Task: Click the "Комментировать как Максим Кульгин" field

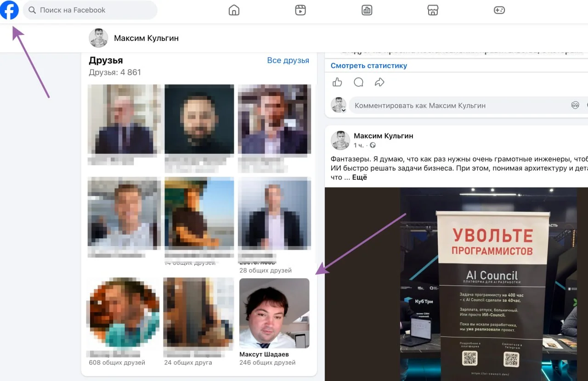Action: pos(468,106)
